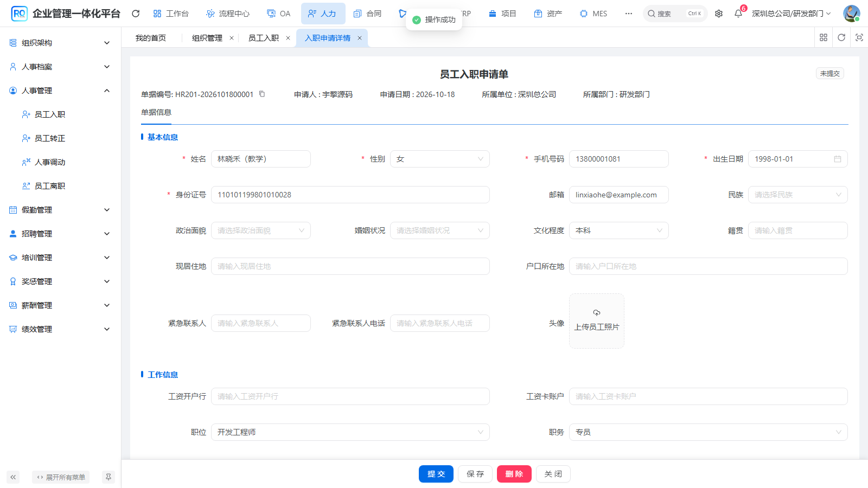Focus the 姓名 input field
Screen dimensions: 868x488
point(261,159)
